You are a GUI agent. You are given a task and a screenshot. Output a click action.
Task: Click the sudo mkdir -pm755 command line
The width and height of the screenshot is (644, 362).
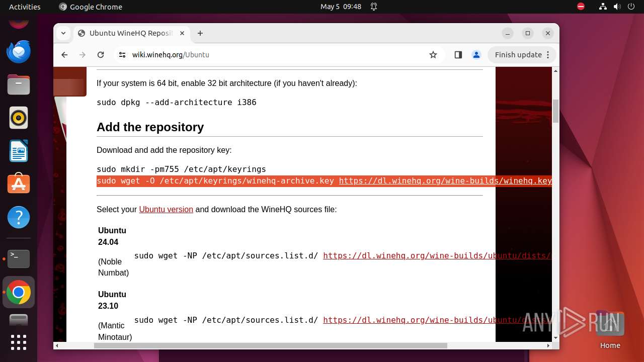tap(181, 169)
